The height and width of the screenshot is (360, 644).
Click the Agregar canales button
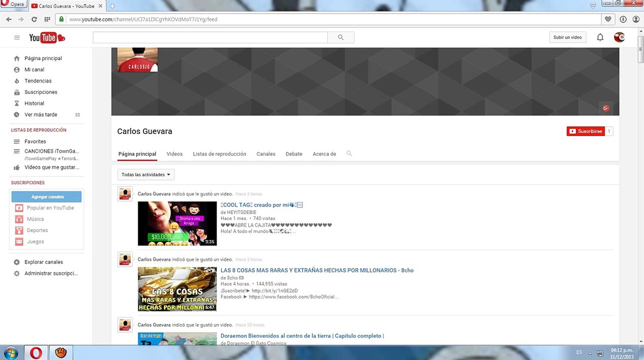[47, 197]
